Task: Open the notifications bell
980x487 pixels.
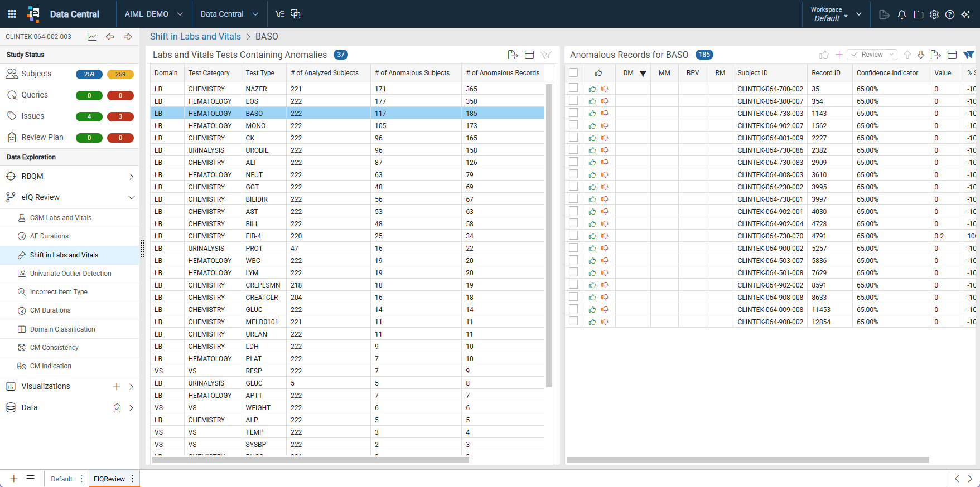Action: click(902, 14)
